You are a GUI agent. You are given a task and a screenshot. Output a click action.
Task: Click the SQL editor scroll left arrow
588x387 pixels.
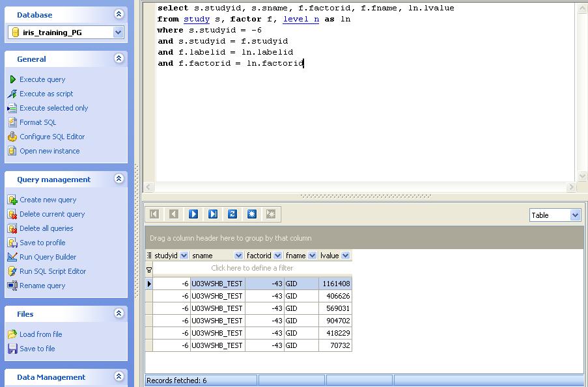(x=148, y=187)
